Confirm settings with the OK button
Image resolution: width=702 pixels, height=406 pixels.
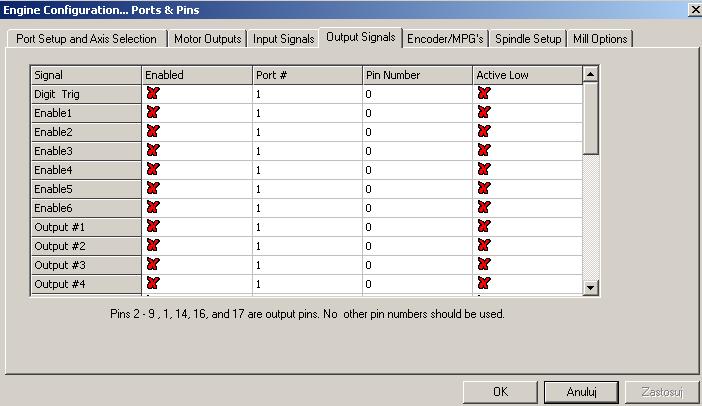(x=500, y=392)
